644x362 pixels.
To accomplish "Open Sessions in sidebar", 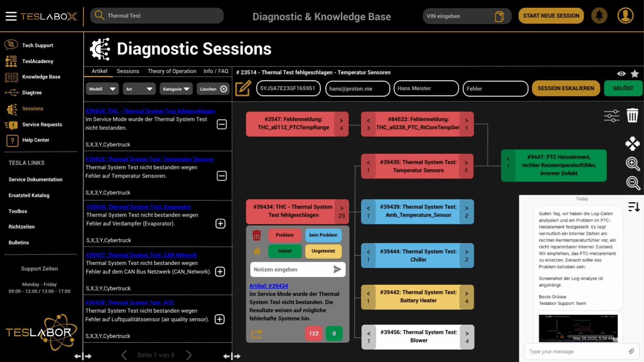I will (x=33, y=109).
